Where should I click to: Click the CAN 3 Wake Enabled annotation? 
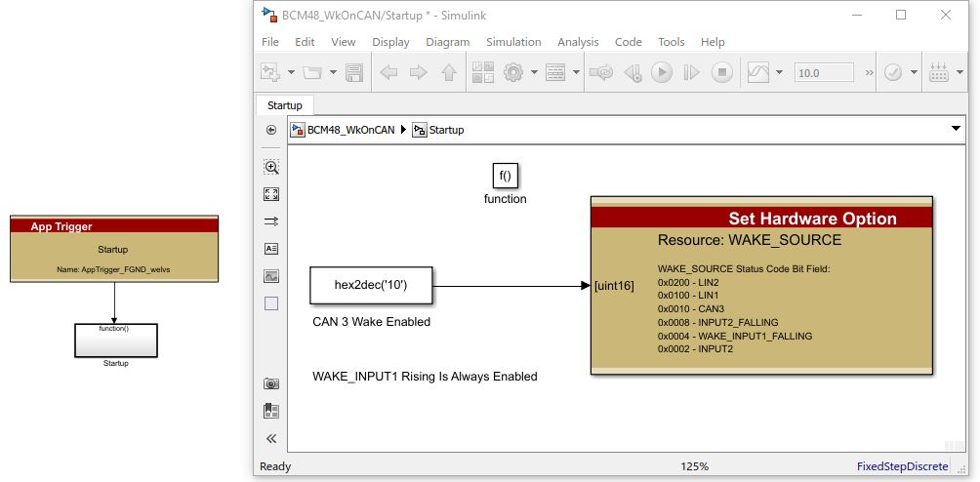click(x=371, y=322)
